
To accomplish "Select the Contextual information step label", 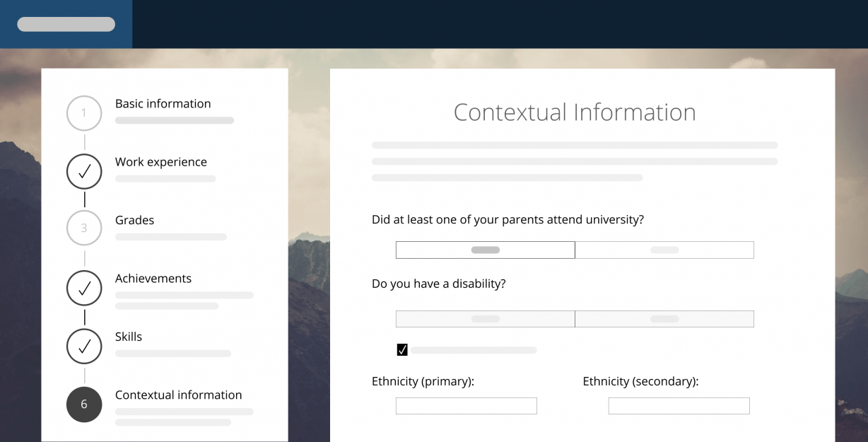I will pyautogui.click(x=178, y=395).
